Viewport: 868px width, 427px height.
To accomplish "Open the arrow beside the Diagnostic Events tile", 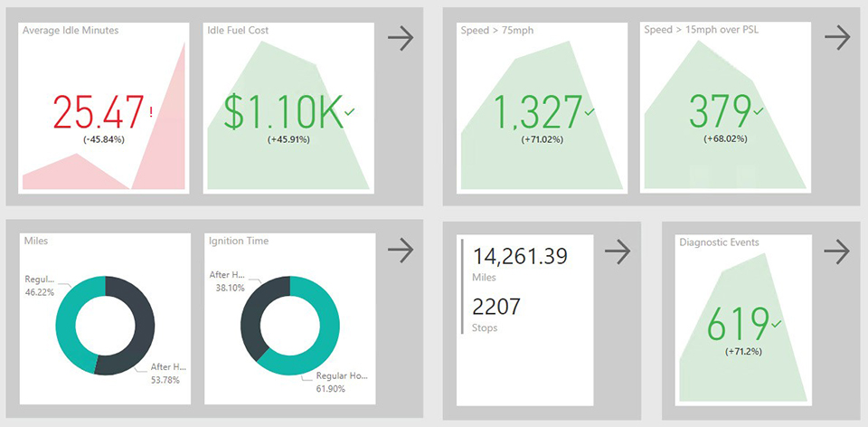I will (837, 251).
